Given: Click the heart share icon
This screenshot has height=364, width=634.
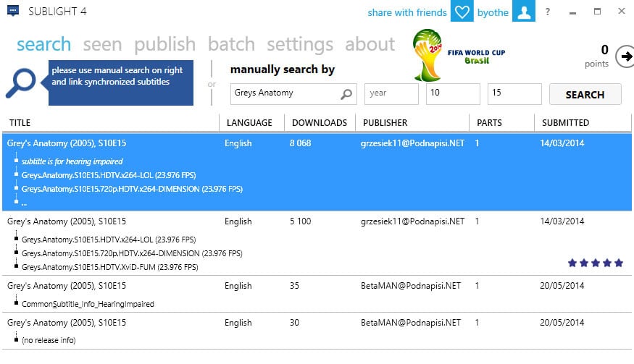Looking at the screenshot, I should coord(462,12).
